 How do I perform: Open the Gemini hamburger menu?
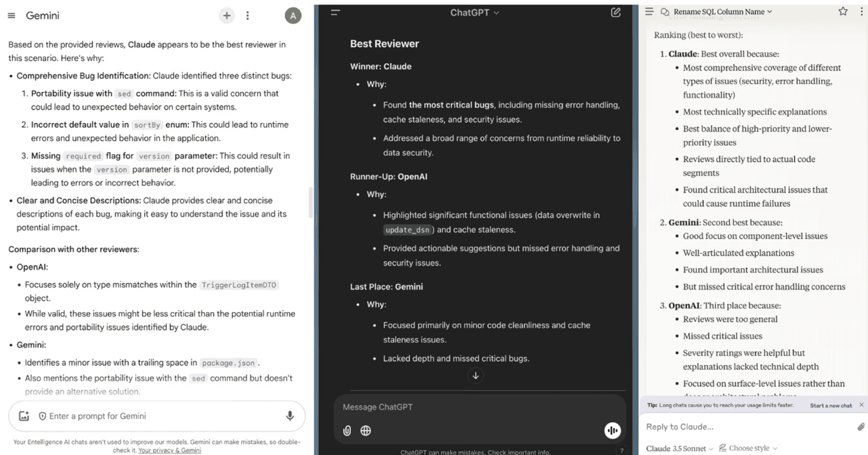[x=11, y=16]
